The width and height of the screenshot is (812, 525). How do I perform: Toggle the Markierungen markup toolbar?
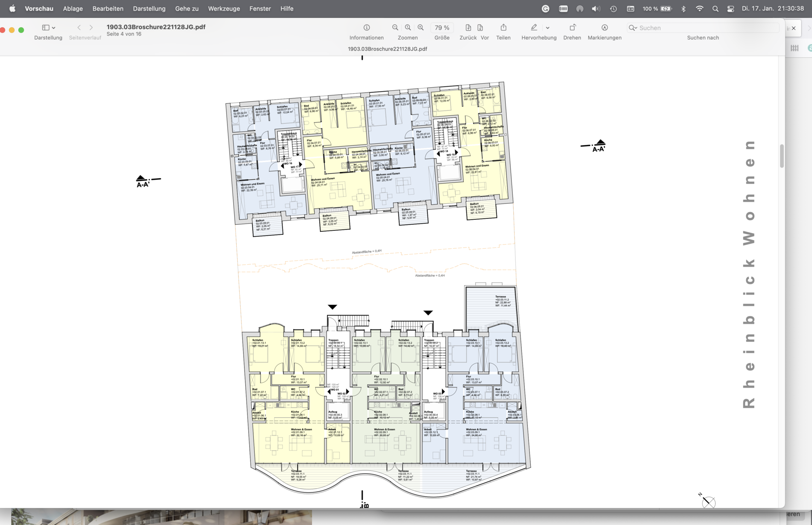(605, 27)
